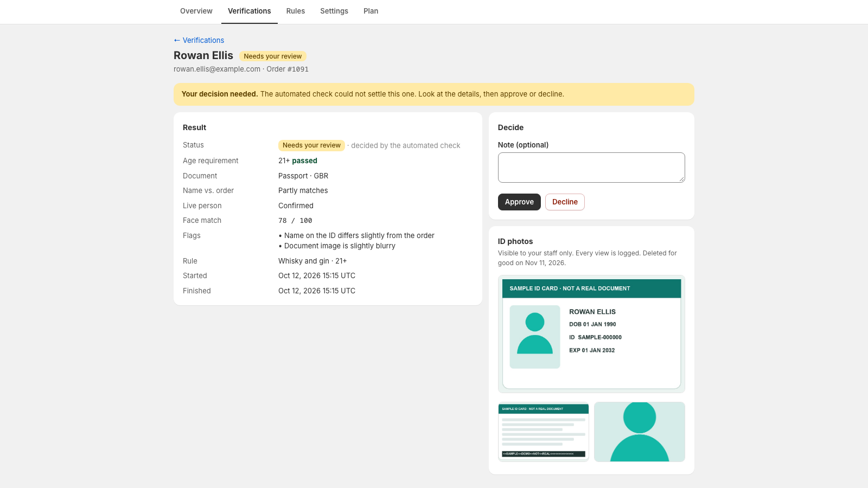Click the 'Confirmed' live person value
Screen dimensions: 868x488
296,206
